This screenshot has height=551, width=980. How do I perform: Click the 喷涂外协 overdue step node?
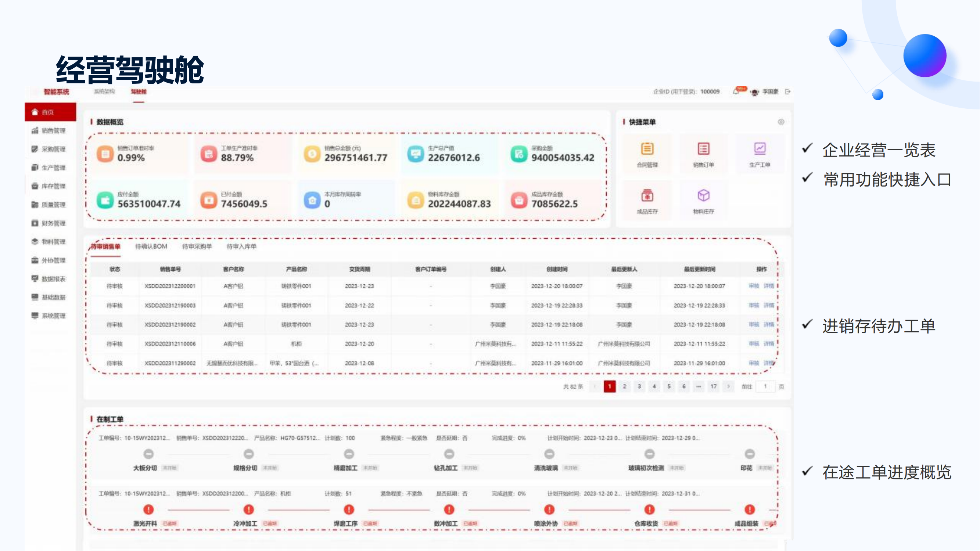549,509
